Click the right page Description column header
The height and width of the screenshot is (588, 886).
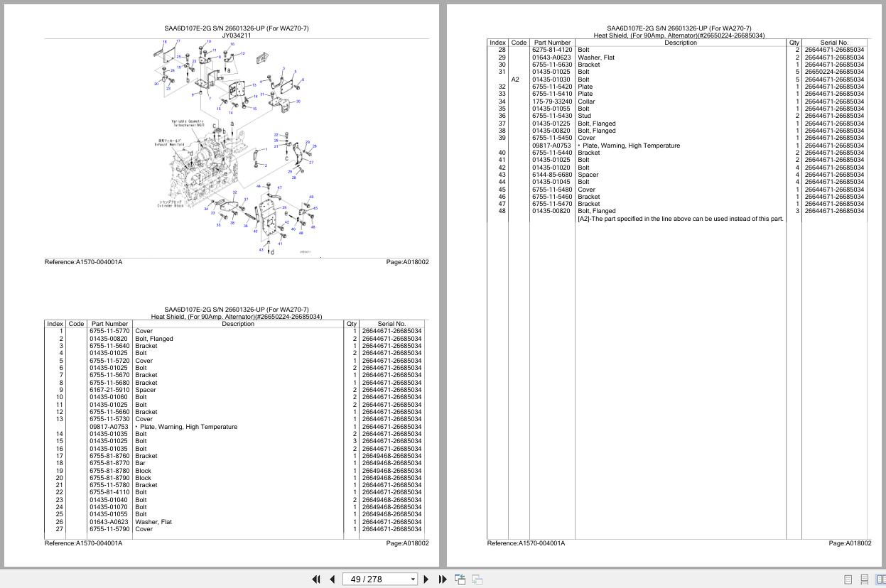[681, 43]
